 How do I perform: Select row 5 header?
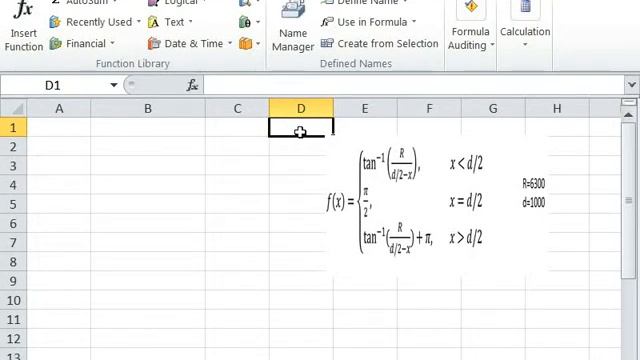click(13, 204)
